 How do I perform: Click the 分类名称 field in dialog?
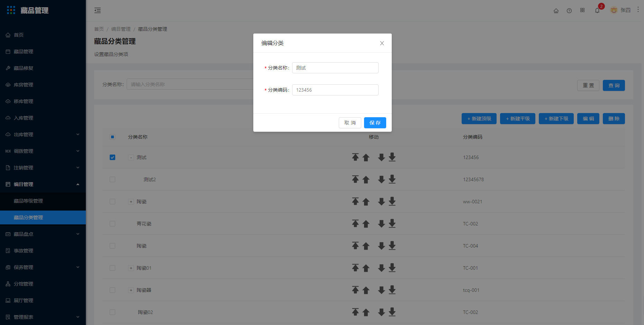pyautogui.click(x=335, y=68)
